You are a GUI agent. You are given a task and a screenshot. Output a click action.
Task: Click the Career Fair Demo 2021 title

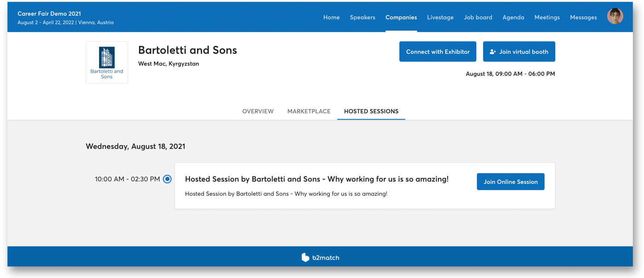(49, 14)
